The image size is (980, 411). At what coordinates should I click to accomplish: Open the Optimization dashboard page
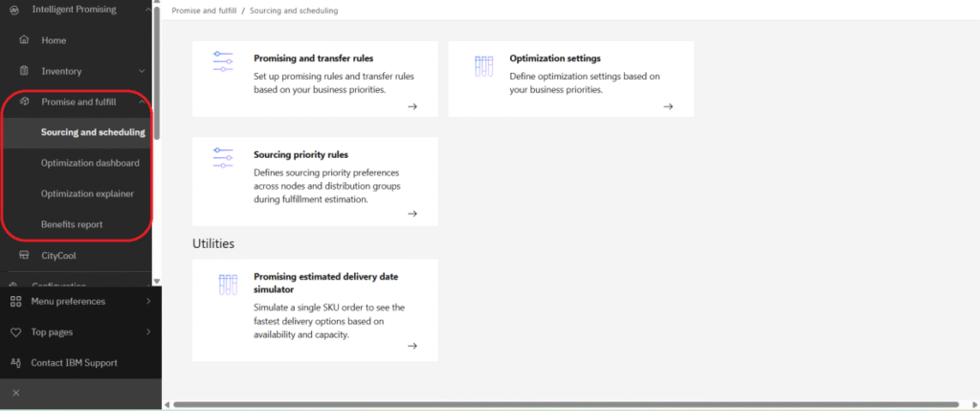click(x=90, y=163)
